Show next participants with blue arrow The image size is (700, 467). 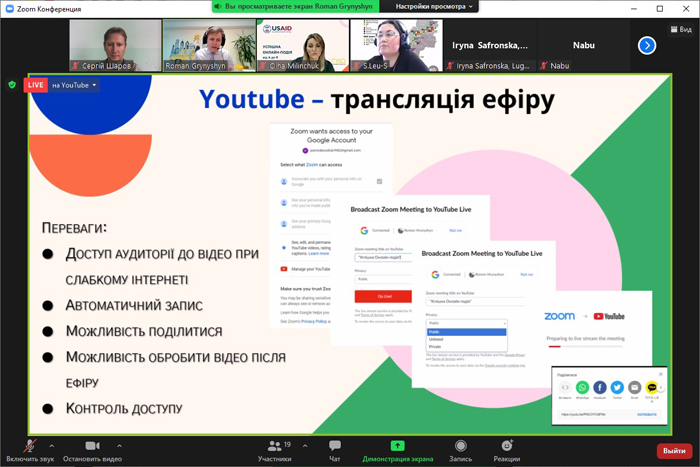(x=647, y=45)
